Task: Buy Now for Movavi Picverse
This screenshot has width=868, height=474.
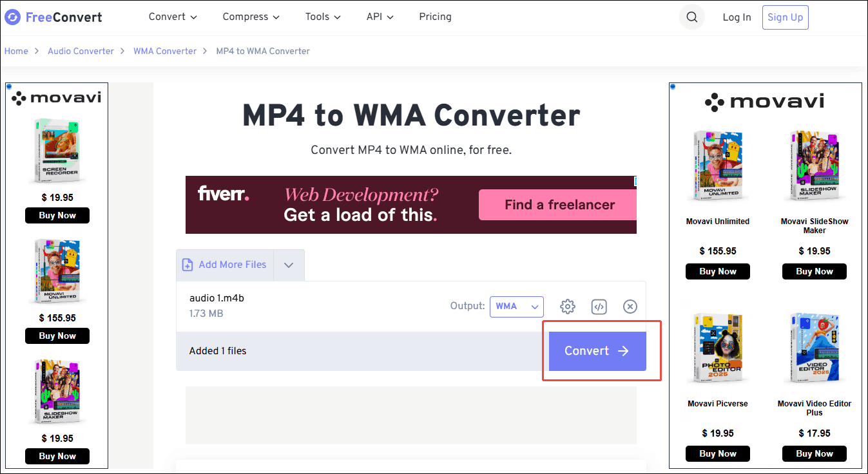Action: (x=718, y=453)
